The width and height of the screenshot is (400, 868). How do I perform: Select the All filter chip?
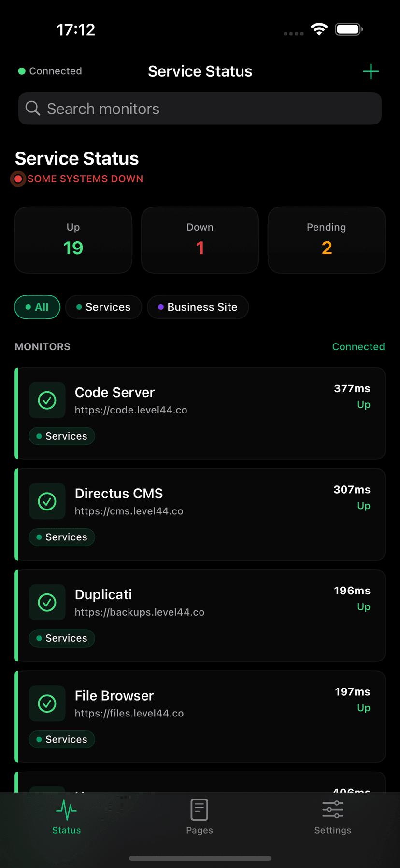37,307
